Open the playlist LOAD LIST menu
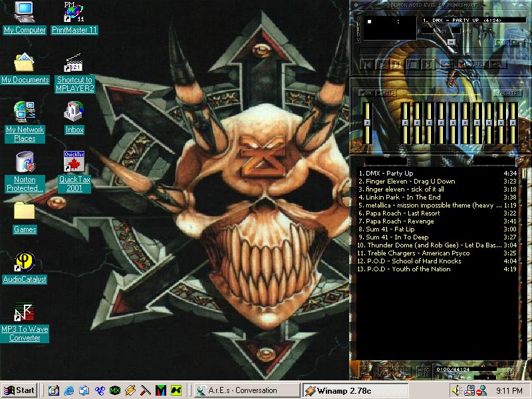532x399 pixels. pyautogui.click(x=509, y=371)
